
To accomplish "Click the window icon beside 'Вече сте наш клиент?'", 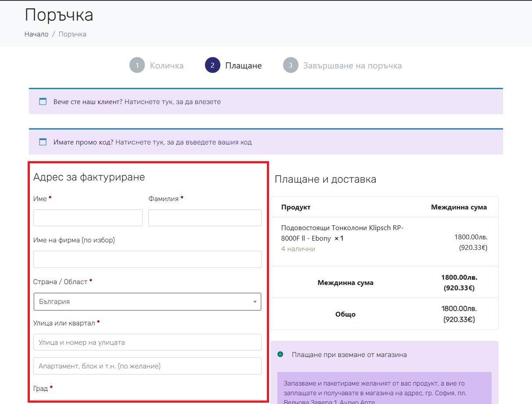I will [x=43, y=101].
